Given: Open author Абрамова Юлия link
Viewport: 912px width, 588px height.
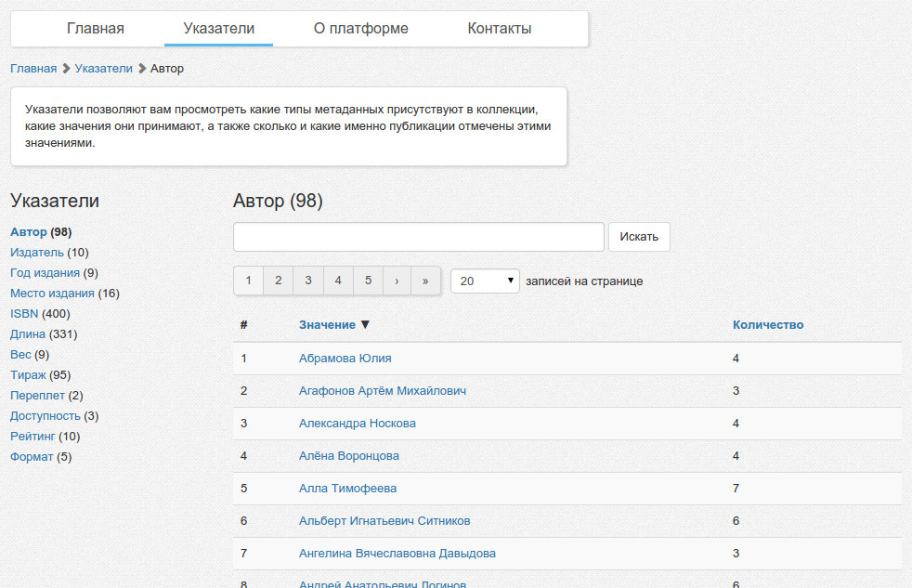Looking at the screenshot, I should (x=345, y=359).
